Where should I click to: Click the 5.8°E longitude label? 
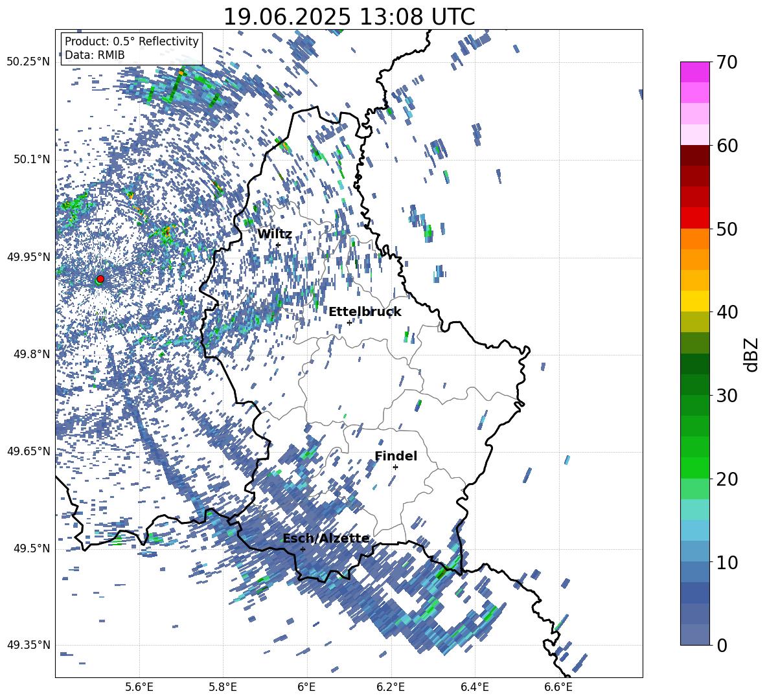(223, 687)
